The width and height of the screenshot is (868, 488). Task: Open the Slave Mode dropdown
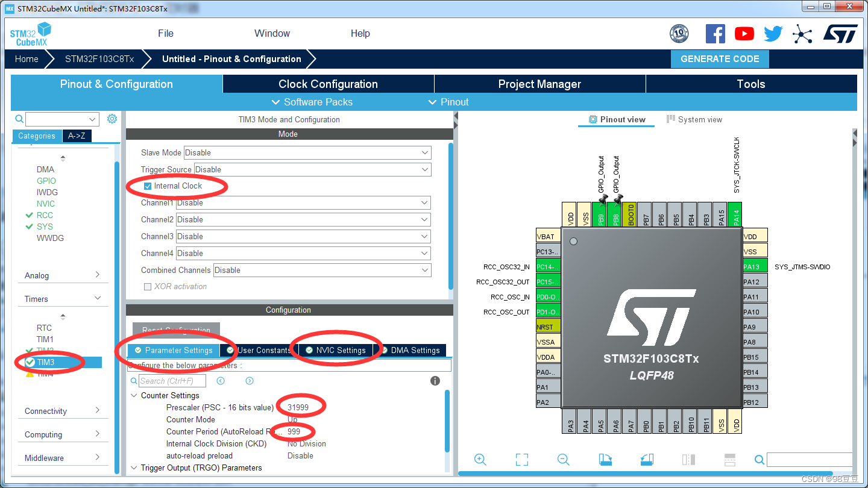point(307,152)
